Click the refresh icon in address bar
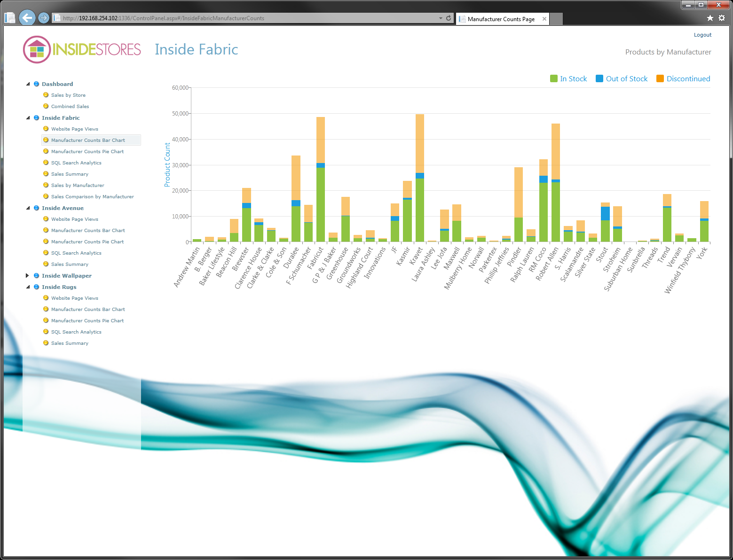Screen dimensions: 733x560 (x=449, y=18)
